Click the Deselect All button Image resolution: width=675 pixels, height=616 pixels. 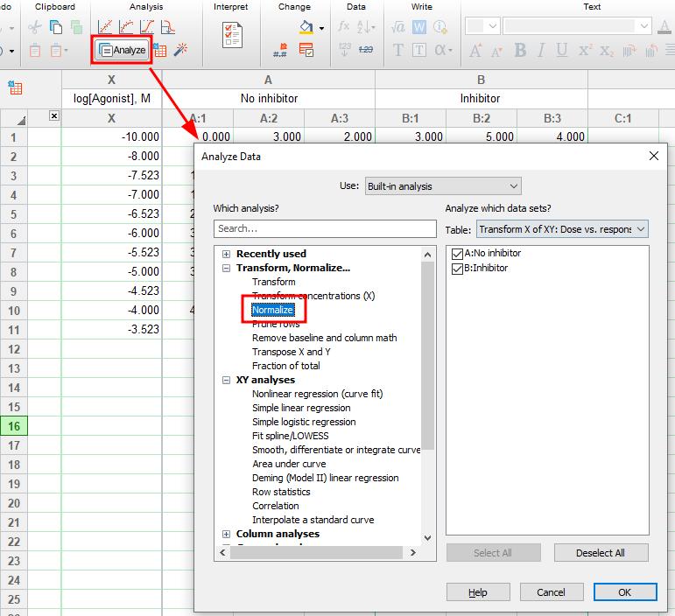(x=601, y=553)
